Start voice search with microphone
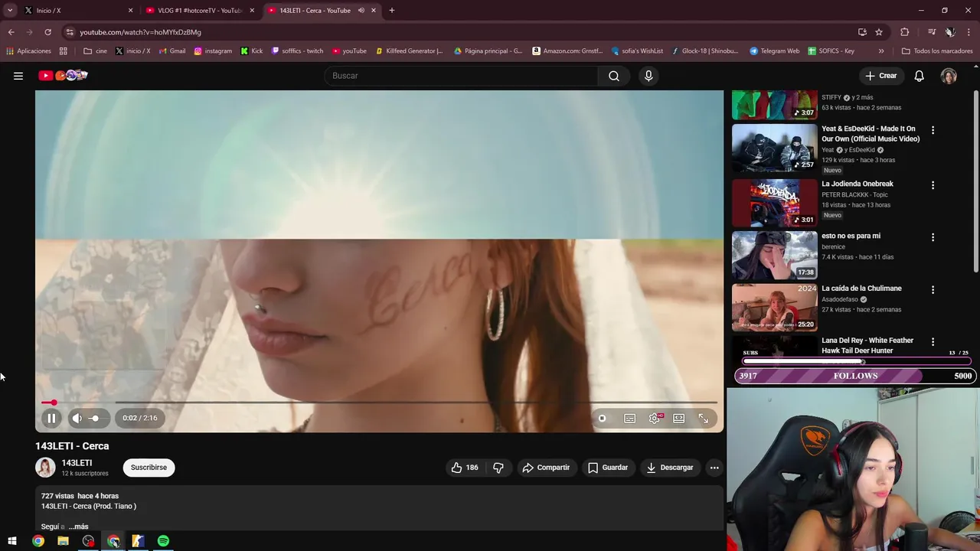Screen dimensions: 980x551 pos(648,76)
